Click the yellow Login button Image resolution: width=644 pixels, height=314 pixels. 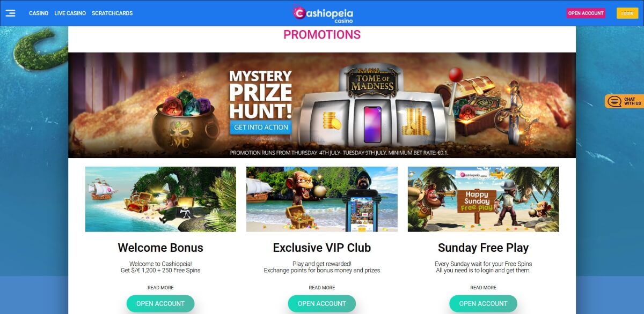point(627,13)
